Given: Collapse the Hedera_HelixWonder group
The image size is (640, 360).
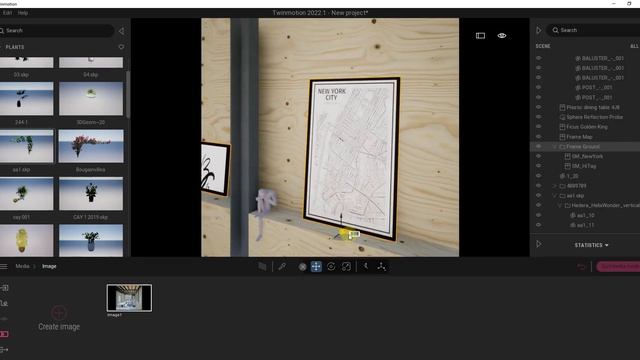Looking at the screenshot, I should pyautogui.click(x=560, y=205).
